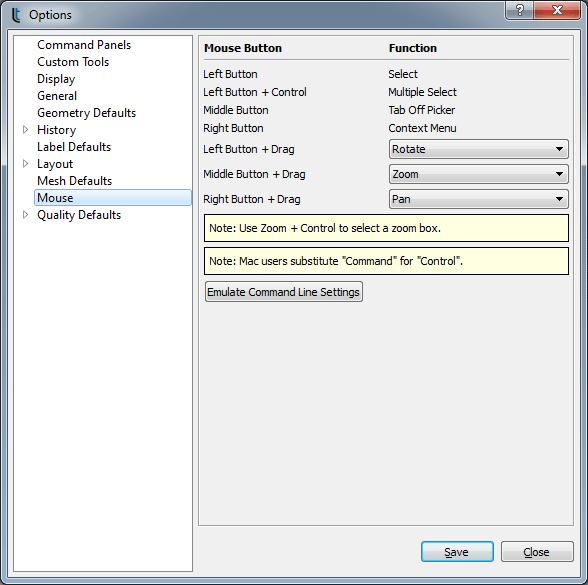Viewport: 588px width, 585px height.
Task: Open the Left Button + Drag dropdown
Action: tap(478, 149)
